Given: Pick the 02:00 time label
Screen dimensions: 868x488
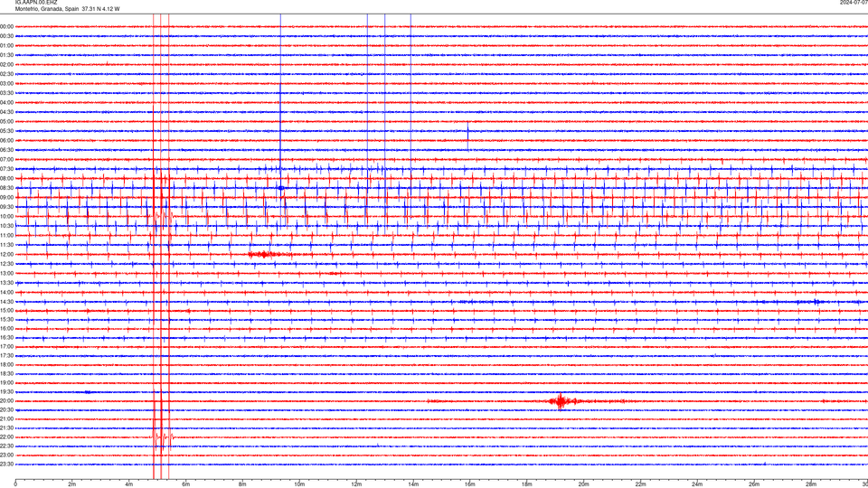Looking at the screenshot, I should [6, 64].
